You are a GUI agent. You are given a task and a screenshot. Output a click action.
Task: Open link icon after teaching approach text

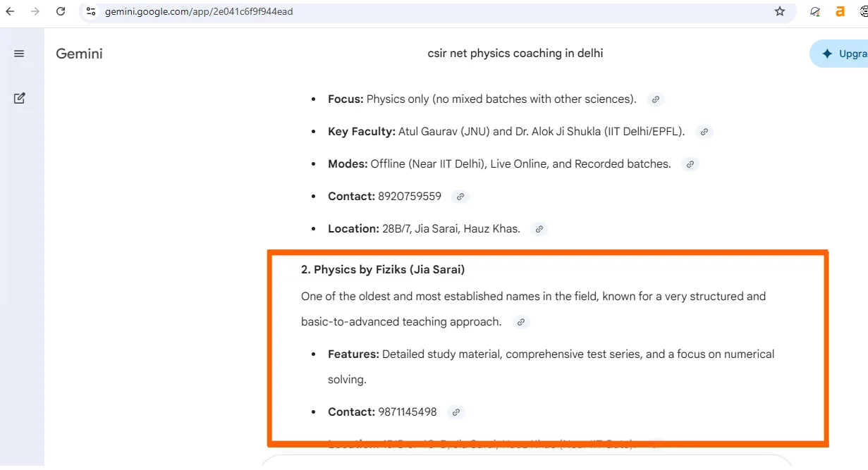[x=521, y=322]
